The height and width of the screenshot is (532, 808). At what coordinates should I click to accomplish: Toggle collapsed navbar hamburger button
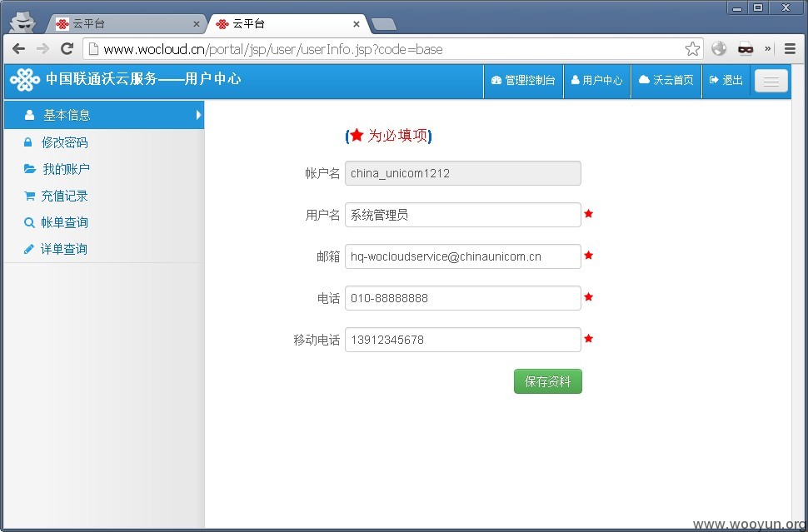point(771,81)
